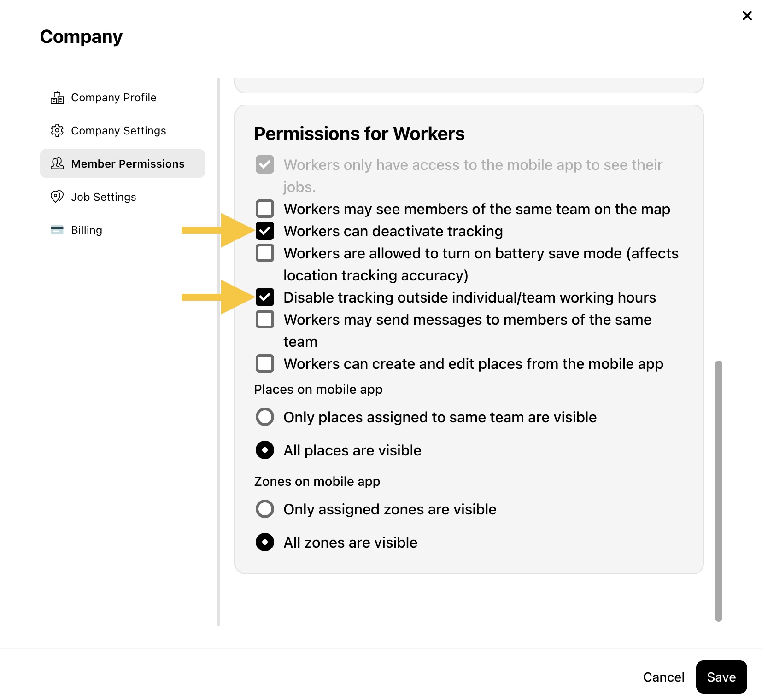The image size is (762, 700).
Task: Uncheck Workers can deactivate tracking
Action: pyautogui.click(x=265, y=231)
